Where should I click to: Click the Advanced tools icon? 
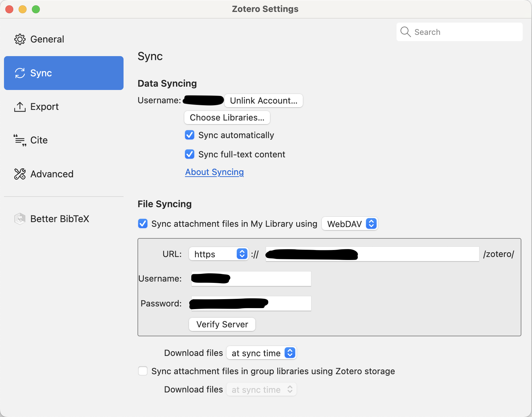point(20,174)
